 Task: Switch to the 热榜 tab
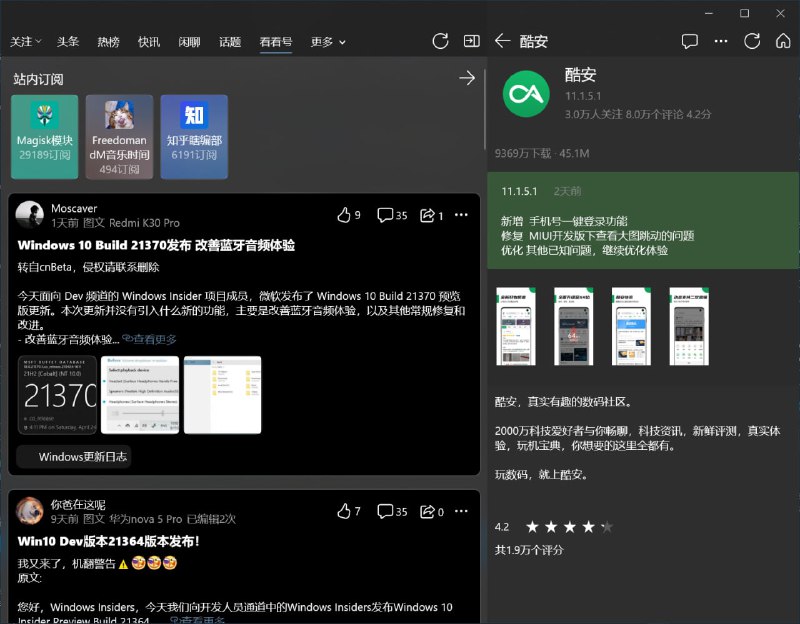tap(107, 43)
